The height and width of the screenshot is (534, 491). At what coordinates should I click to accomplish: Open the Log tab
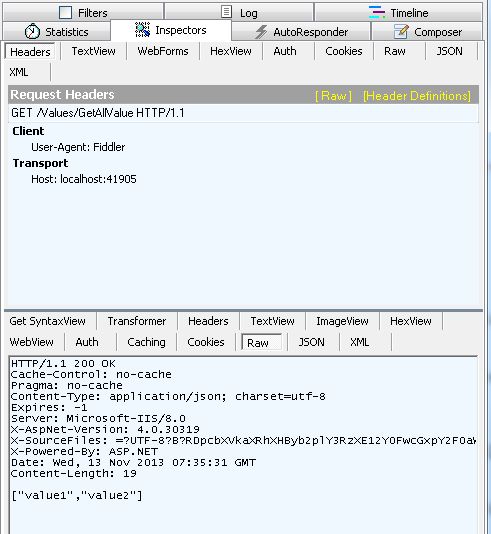pos(239,13)
